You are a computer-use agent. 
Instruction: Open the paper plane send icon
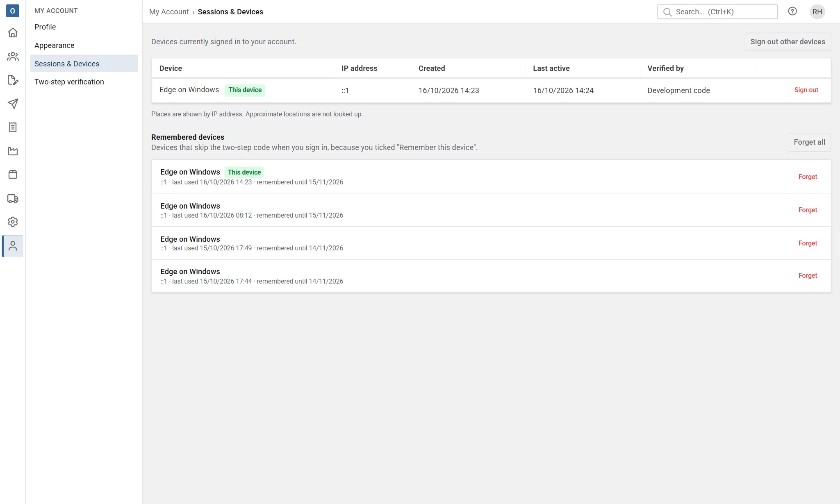[x=13, y=104]
